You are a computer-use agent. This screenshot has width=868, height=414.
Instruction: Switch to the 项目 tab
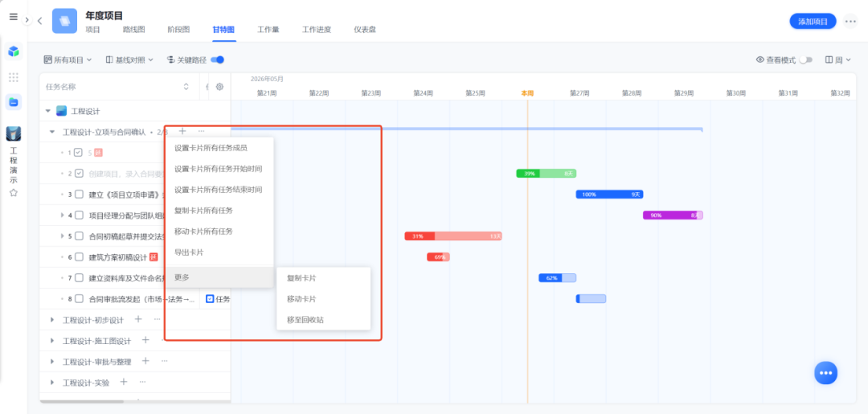92,30
